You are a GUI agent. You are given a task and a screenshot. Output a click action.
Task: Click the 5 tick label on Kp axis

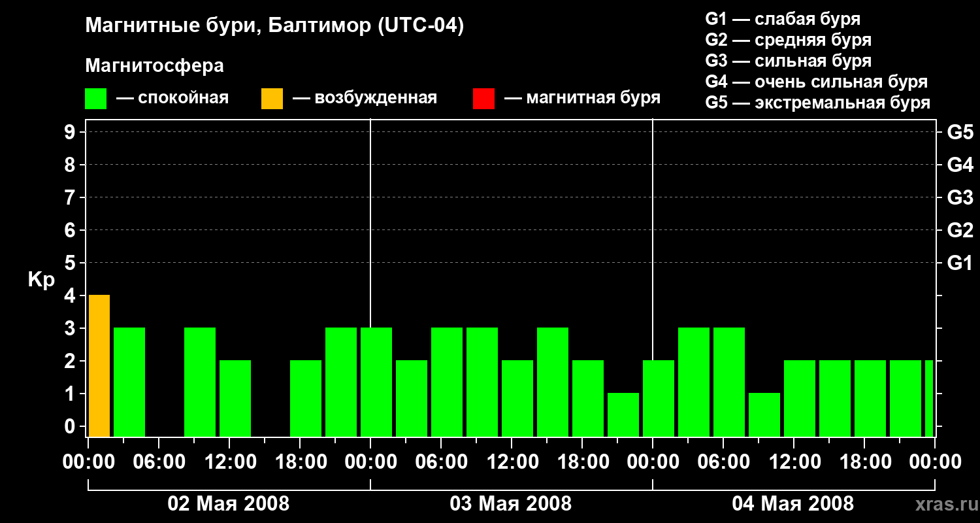click(x=71, y=263)
